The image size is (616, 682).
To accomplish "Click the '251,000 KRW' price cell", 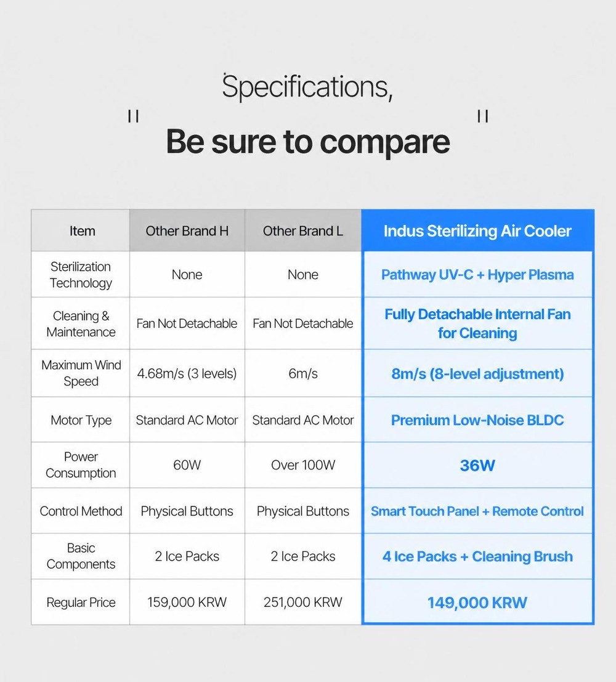I will coord(303,602).
